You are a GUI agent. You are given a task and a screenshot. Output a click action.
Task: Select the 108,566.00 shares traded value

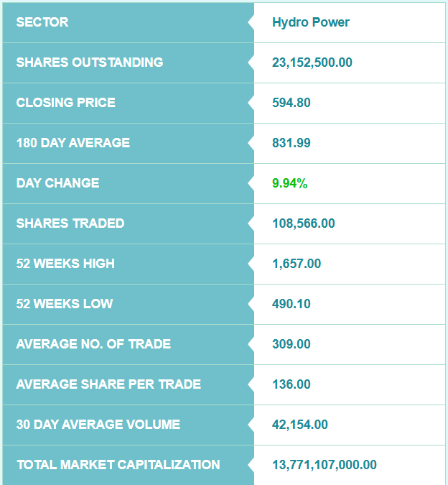pos(304,223)
